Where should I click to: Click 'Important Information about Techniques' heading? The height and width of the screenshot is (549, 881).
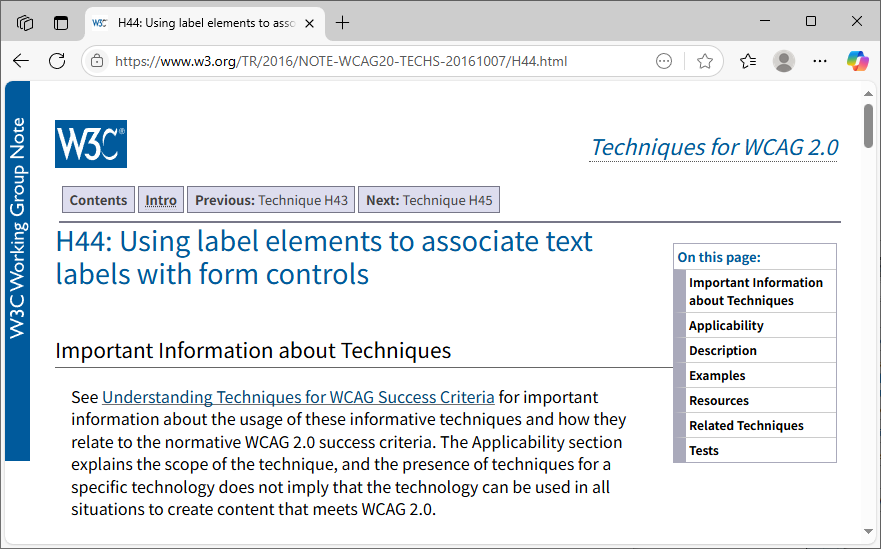point(253,351)
